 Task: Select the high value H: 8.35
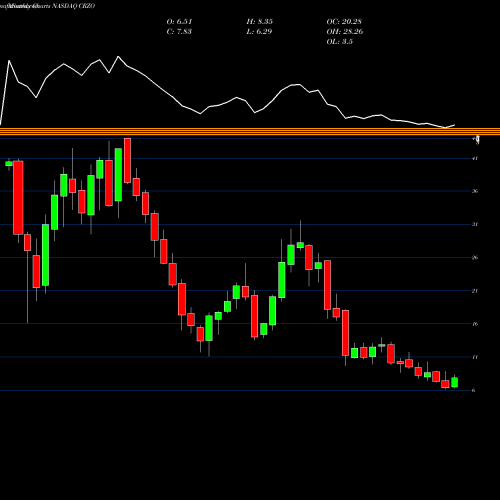coord(260,22)
